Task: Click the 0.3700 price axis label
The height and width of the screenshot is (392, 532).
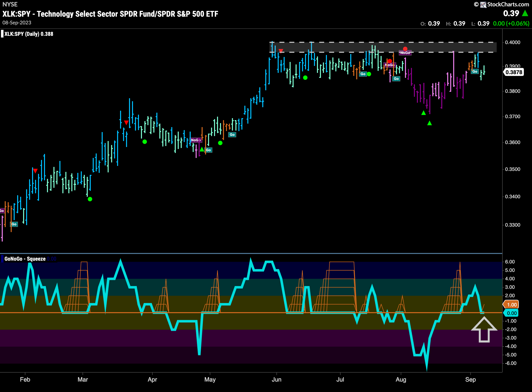Action: 513,116
